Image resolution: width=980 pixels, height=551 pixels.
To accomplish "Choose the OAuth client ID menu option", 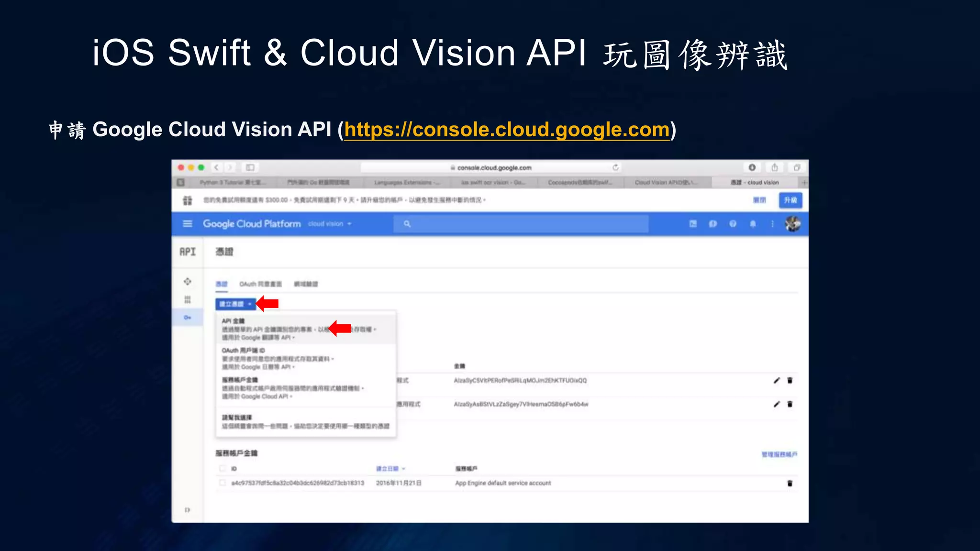I will tap(306, 359).
